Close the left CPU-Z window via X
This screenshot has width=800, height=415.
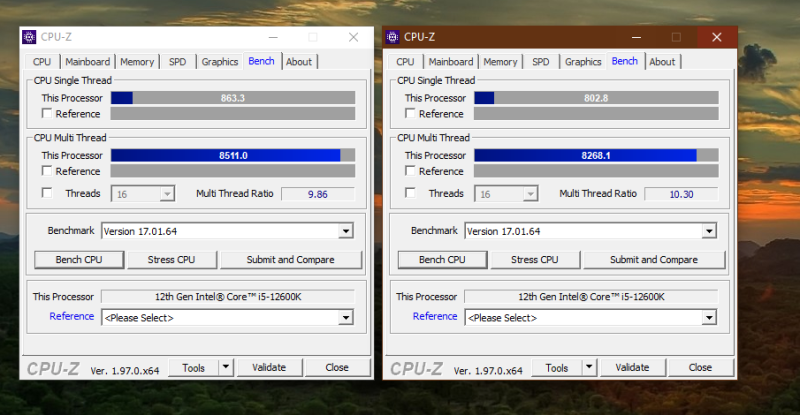[x=354, y=37]
